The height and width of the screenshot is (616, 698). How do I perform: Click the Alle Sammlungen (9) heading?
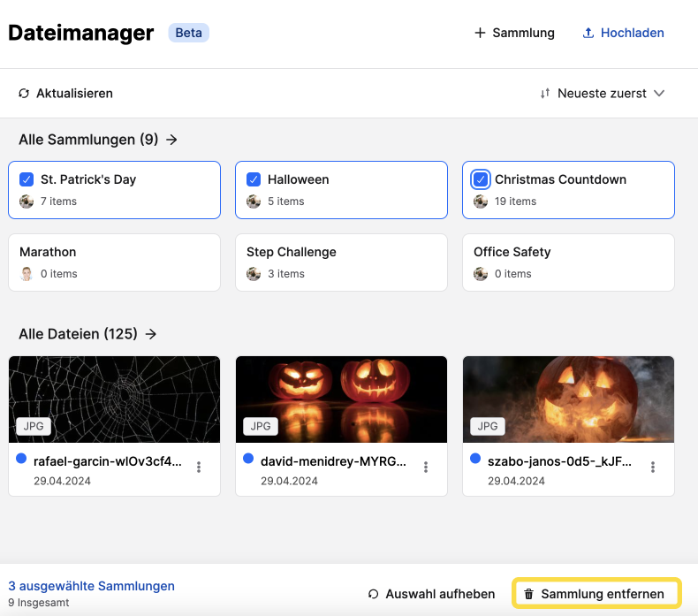coord(88,140)
